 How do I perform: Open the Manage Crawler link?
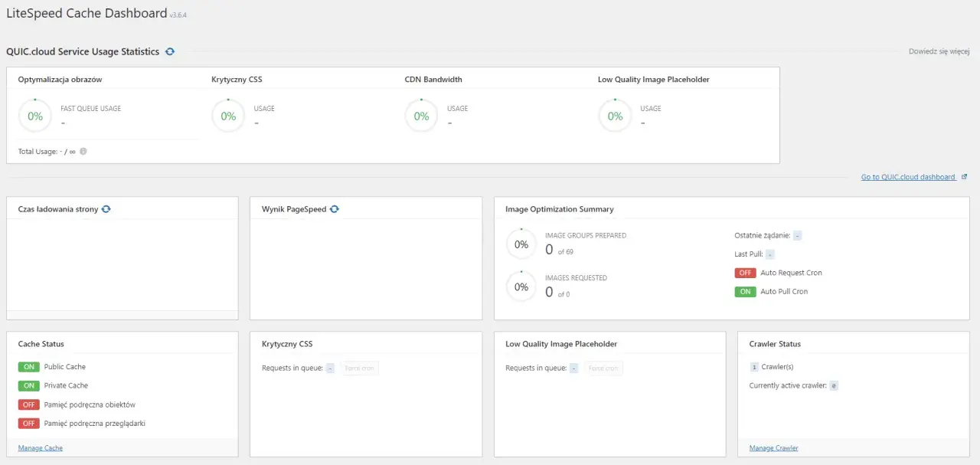click(x=773, y=447)
